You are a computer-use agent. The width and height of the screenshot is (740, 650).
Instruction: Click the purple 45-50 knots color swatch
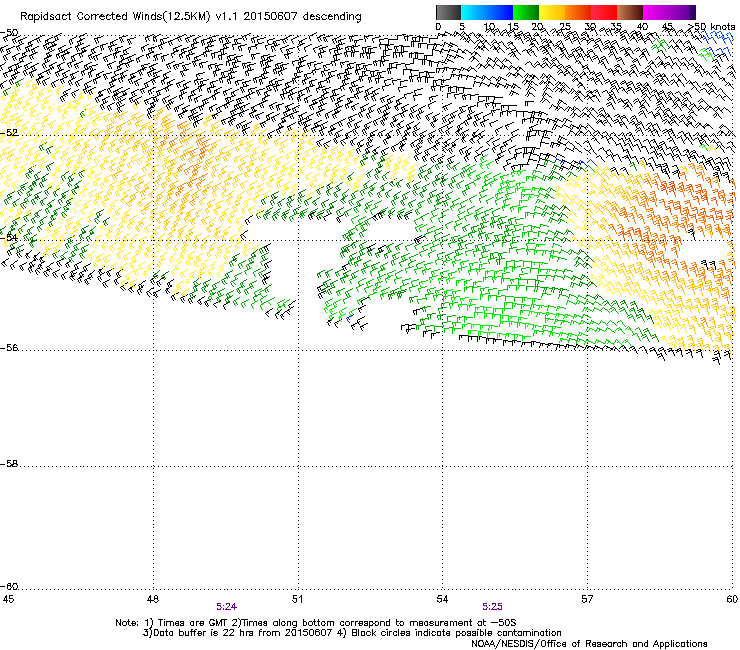tap(682, 12)
